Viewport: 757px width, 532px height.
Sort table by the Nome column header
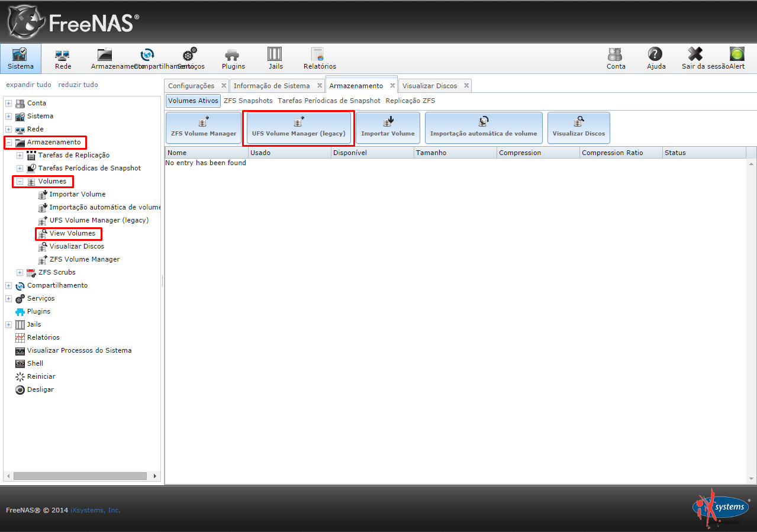tap(206, 153)
